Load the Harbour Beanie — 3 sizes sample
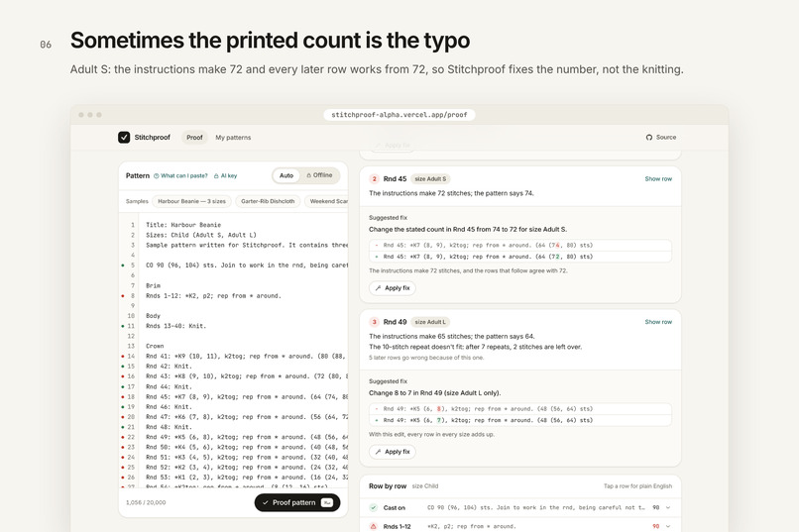Viewport: 799px width, 532px height. click(x=191, y=201)
